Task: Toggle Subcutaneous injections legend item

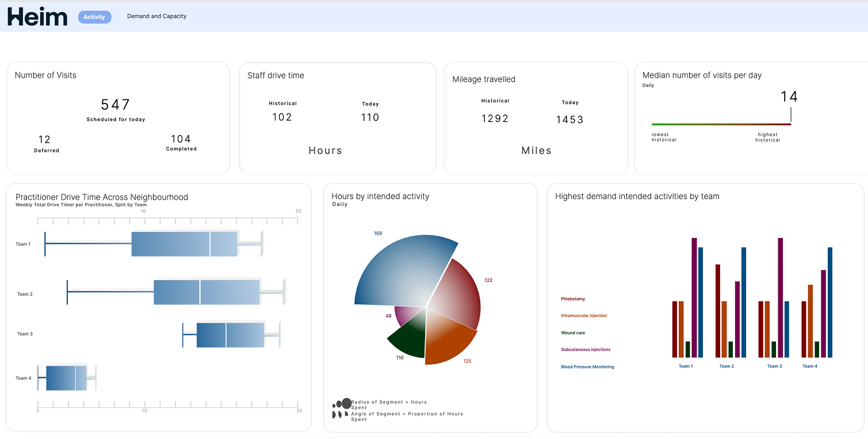Action: [586, 350]
